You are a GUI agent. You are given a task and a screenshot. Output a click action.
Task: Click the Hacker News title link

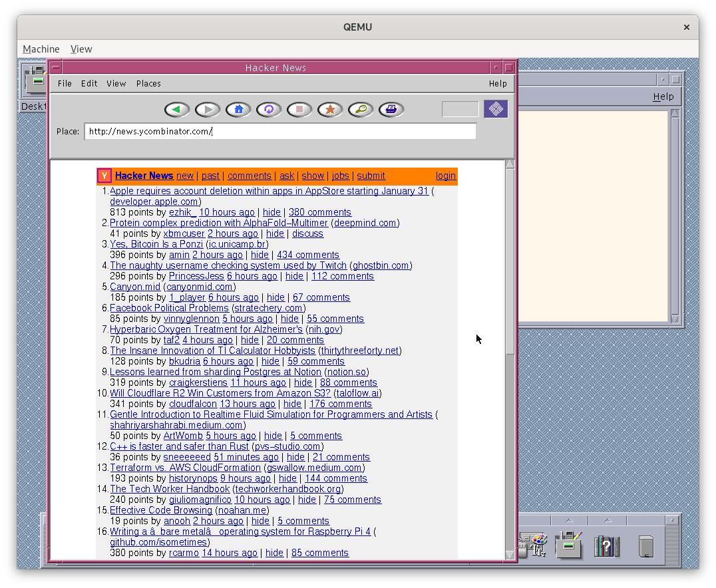(144, 176)
